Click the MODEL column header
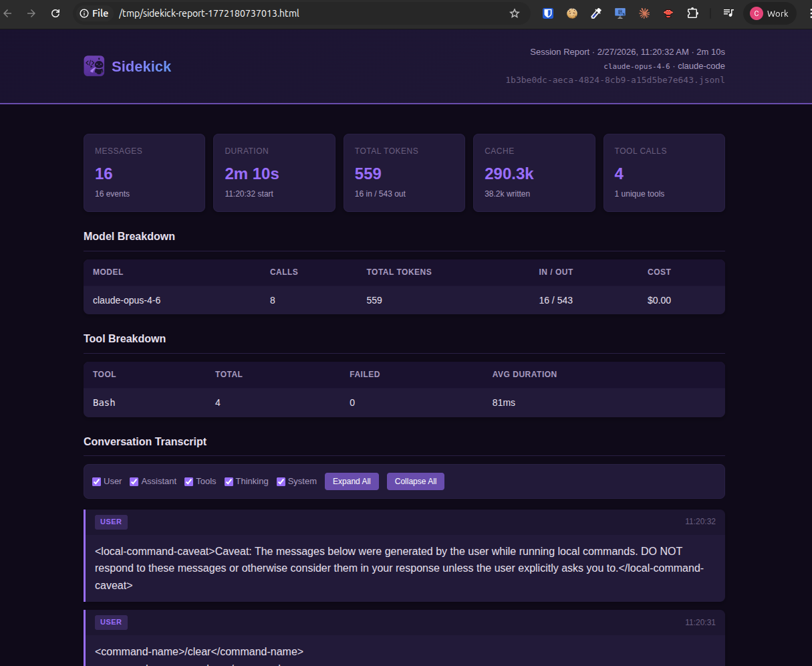Image resolution: width=812 pixels, height=666 pixels. pos(108,272)
